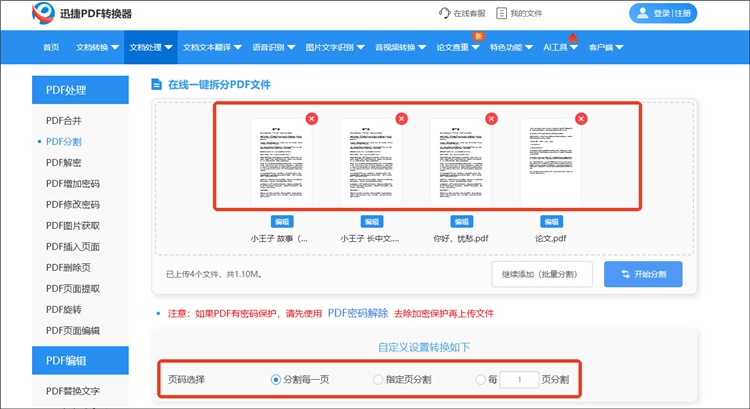
Task: Click 继续添加 (批量分割) button
Action: pyautogui.click(x=541, y=274)
